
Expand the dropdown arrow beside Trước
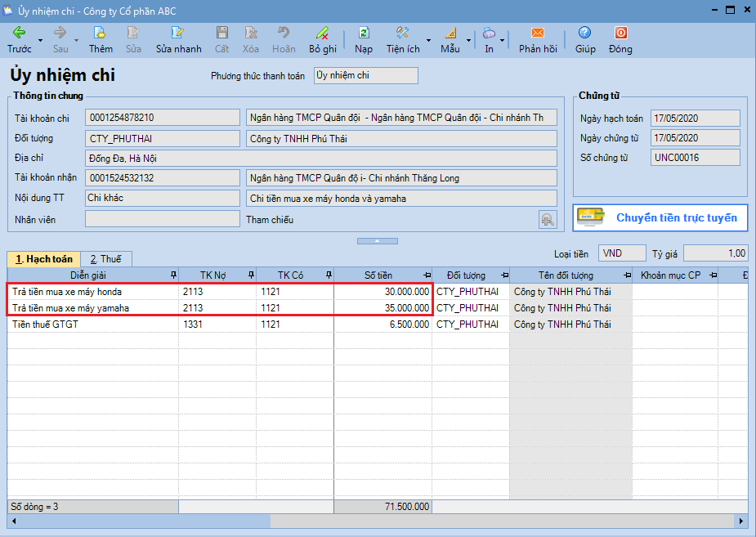coord(41,41)
